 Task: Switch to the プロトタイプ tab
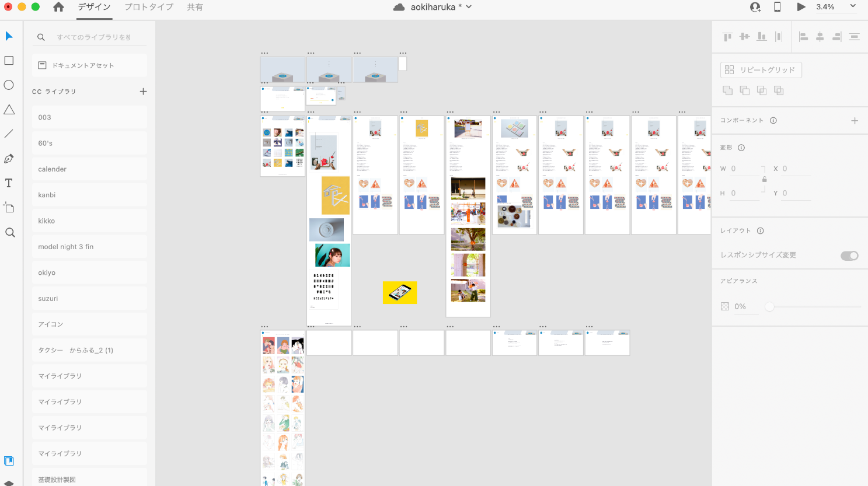click(x=148, y=7)
